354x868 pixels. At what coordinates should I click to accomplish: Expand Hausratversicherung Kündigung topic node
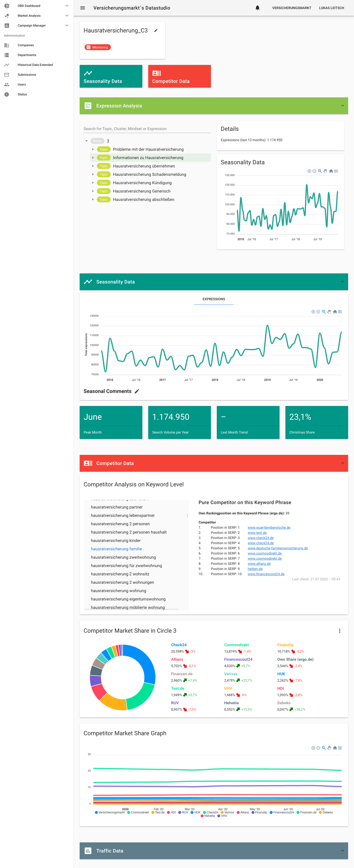click(93, 183)
